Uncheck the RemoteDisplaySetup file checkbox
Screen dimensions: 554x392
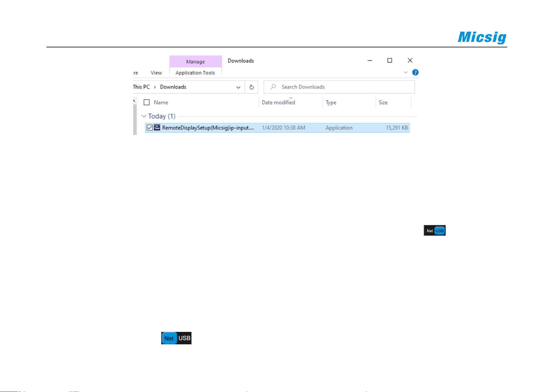(x=150, y=128)
